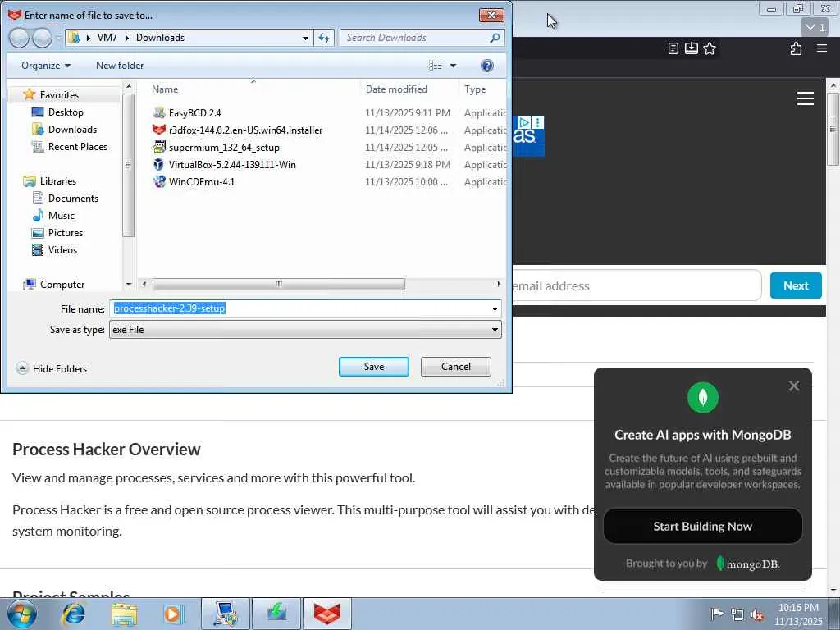The width and height of the screenshot is (840, 630).
Task: Click the browser tab list dropdown
Action: [815, 27]
